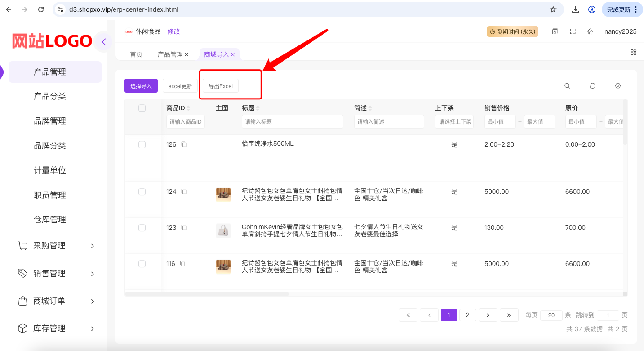This screenshot has width=644, height=351.
Task: Select the checkbox for product 124
Action: coord(142,192)
